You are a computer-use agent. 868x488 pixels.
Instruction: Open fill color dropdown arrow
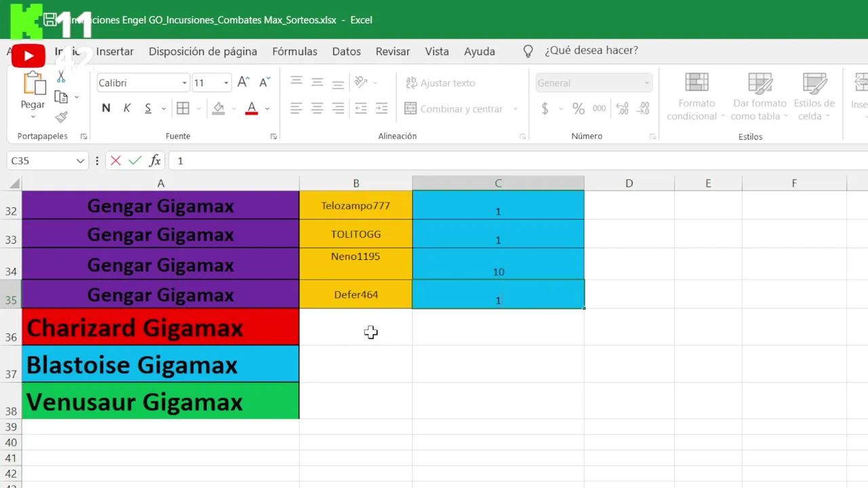pos(234,108)
